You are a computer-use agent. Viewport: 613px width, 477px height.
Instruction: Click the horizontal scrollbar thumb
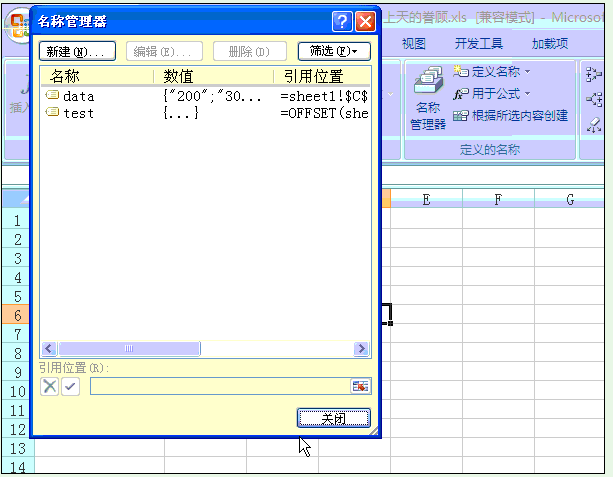129,348
